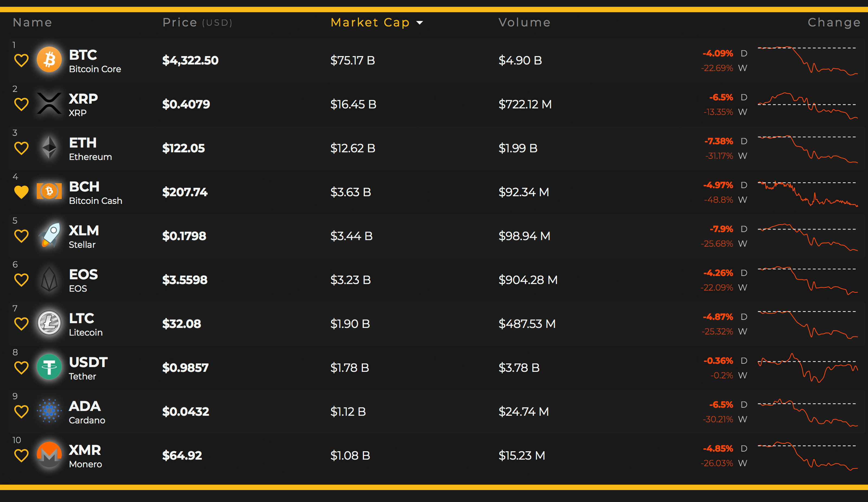Favorite BTC with its heart icon

coord(21,61)
